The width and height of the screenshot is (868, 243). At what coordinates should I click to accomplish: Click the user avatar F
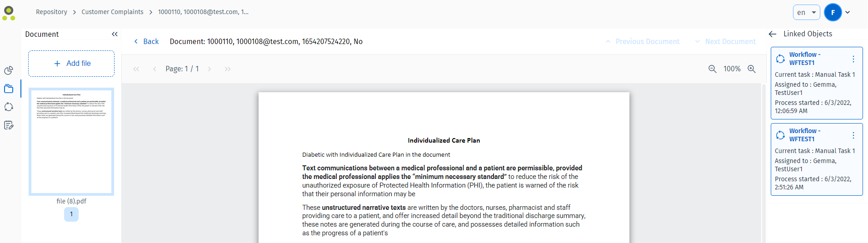click(x=833, y=12)
